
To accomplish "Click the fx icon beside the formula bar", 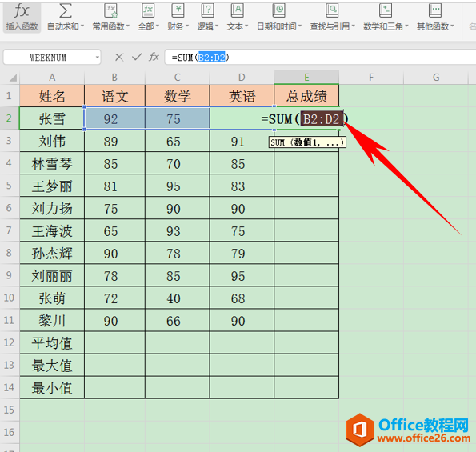I will (154, 57).
